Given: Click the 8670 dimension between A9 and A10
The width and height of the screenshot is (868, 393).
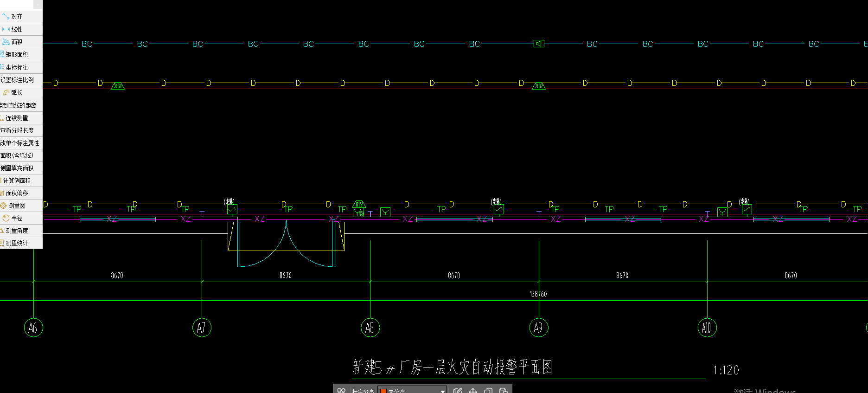Looking at the screenshot, I should [x=622, y=275].
